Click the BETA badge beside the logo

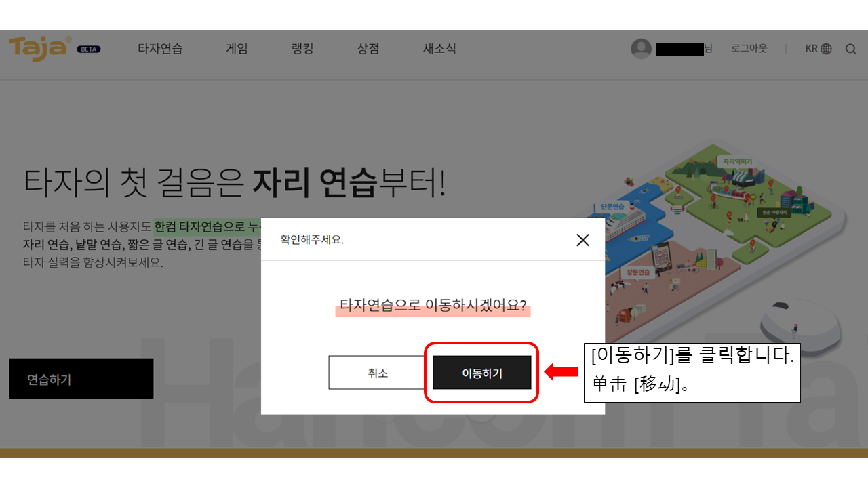[89, 49]
